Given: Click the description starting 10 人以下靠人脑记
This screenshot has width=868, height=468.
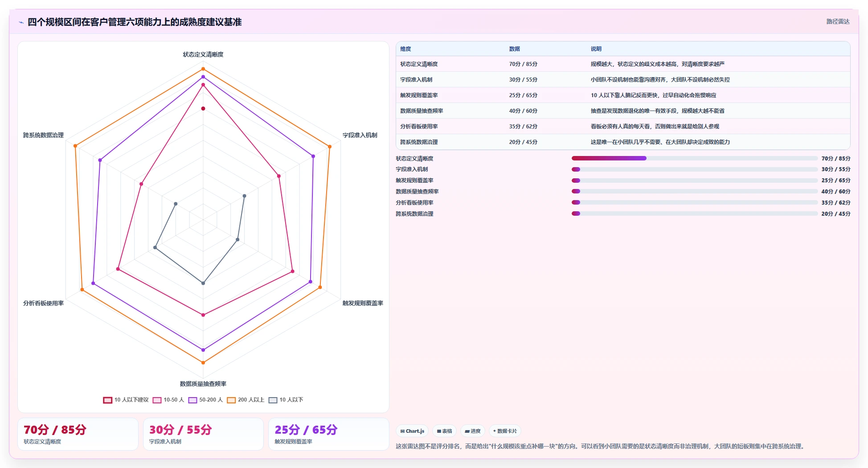Looking at the screenshot, I should pyautogui.click(x=654, y=95).
